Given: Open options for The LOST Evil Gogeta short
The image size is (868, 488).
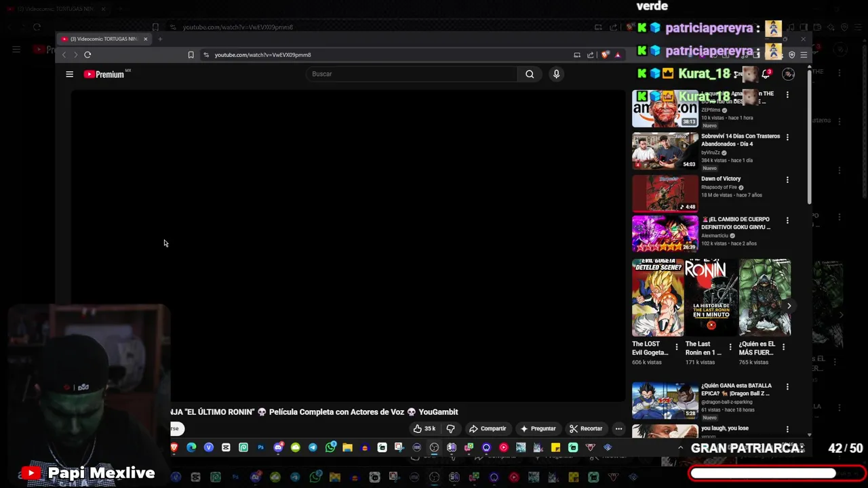Looking at the screenshot, I should 676,347.
